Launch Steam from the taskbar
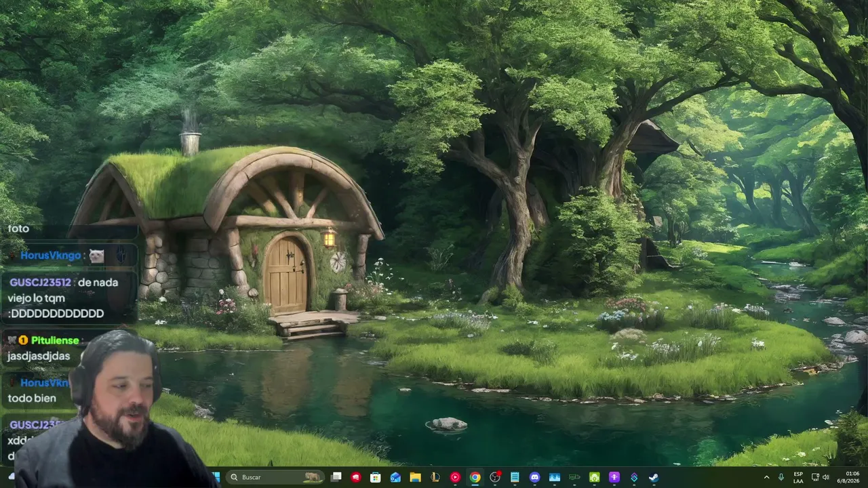 coord(654,477)
